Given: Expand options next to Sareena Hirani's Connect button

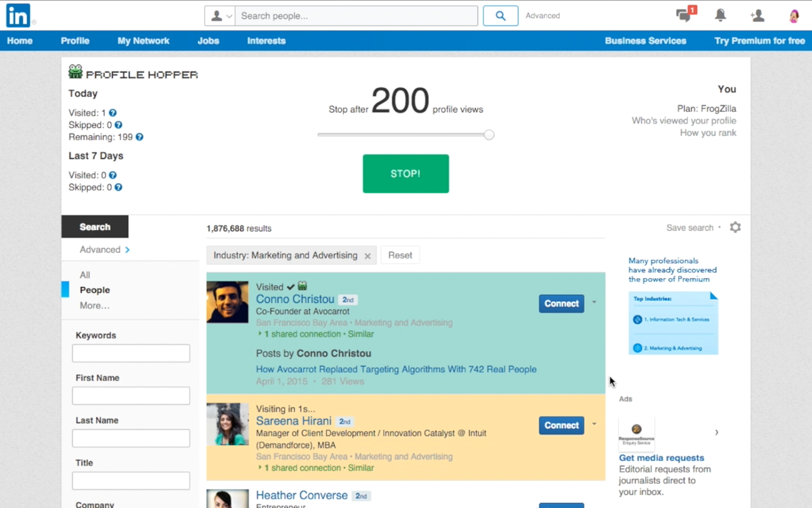Looking at the screenshot, I should tap(594, 424).
